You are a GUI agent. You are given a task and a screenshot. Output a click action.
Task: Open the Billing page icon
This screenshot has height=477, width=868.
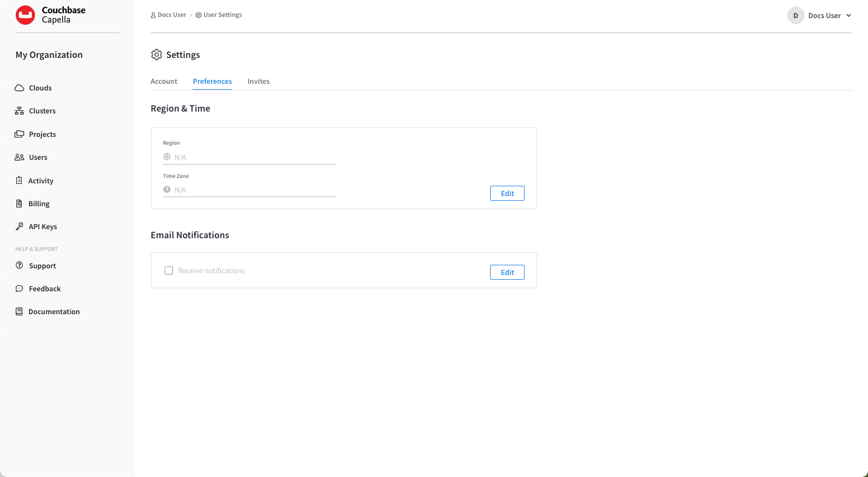coord(19,203)
